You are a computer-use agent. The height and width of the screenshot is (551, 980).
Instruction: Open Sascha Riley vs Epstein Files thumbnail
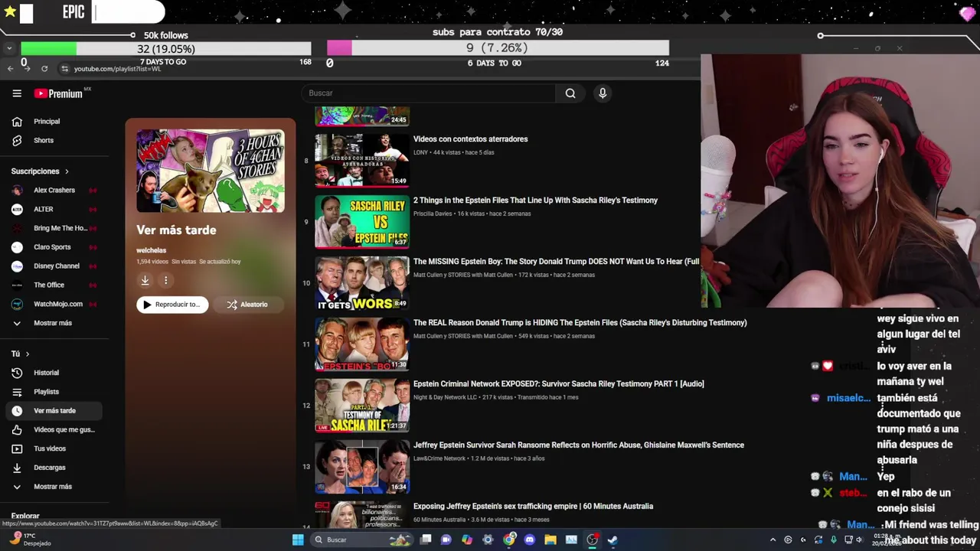pos(362,222)
